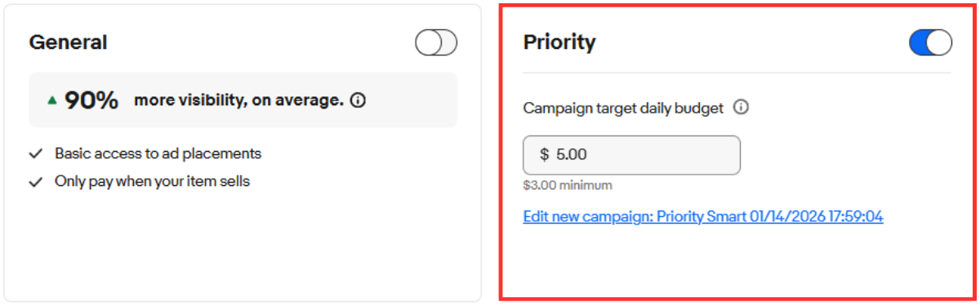Screen dimensions: 980x306
Task: Select the Priority heading
Action: click(559, 42)
